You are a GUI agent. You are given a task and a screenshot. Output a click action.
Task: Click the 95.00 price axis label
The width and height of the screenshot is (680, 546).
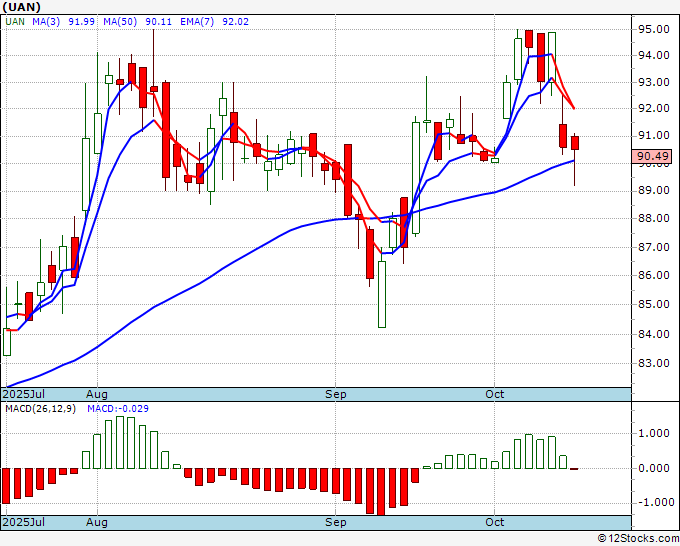(x=654, y=29)
